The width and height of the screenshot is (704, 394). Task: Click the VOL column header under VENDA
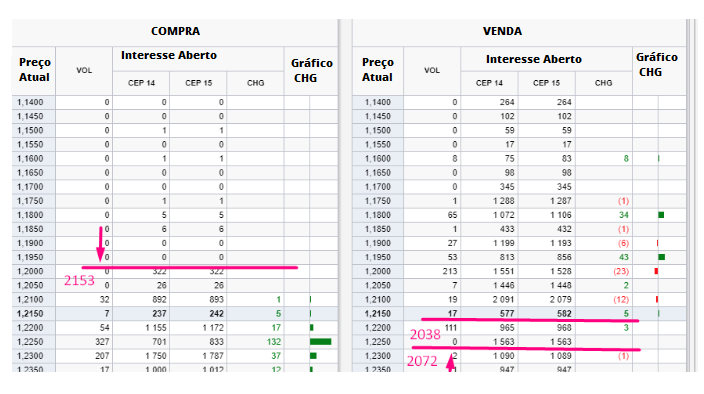tap(432, 70)
